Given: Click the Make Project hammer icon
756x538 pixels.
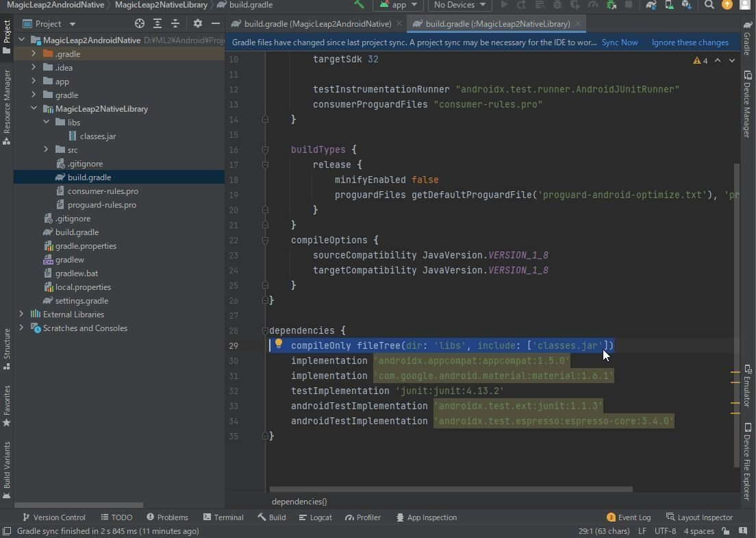Looking at the screenshot, I should click(x=359, y=4).
